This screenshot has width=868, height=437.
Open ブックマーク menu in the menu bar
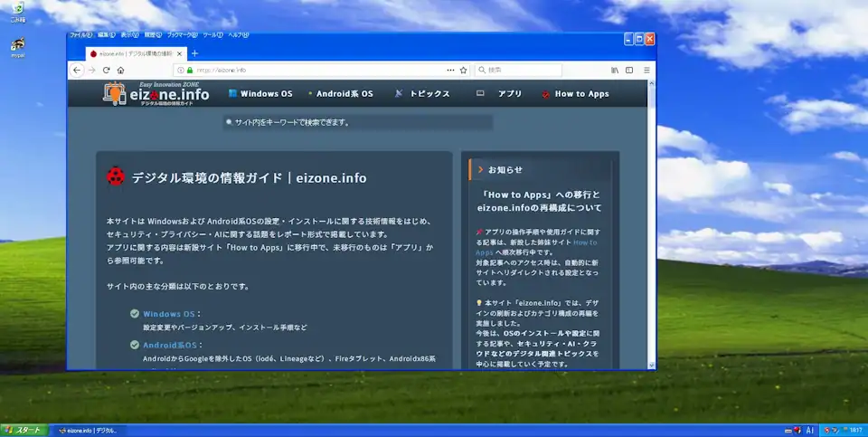[x=182, y=35]
